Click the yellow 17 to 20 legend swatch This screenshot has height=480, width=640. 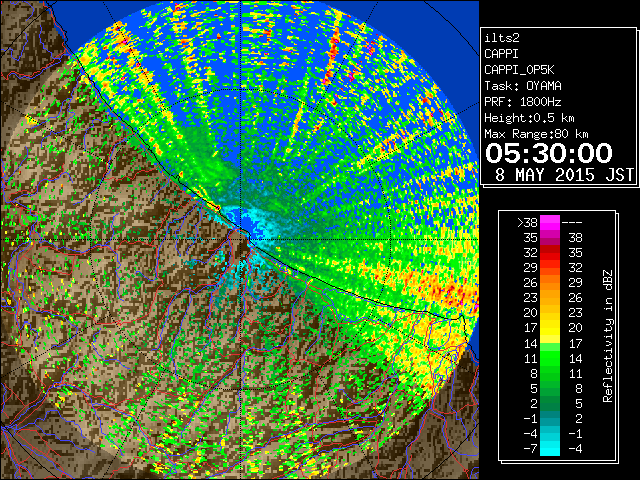[x=550, y=328]
